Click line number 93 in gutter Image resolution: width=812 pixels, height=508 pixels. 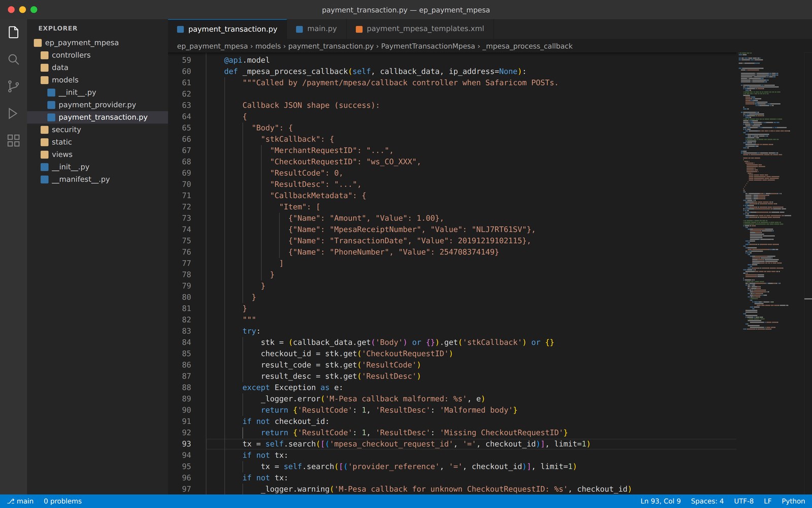pyautogui.click(x=186, y=444)
